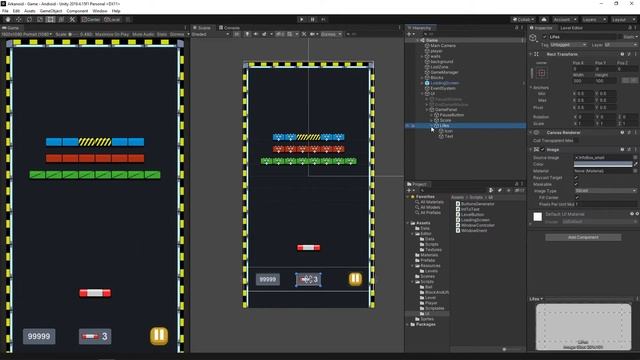Switch to the Console tab
Screen dimensions: 640x360
pyautogui.click(x=229, y=28)
